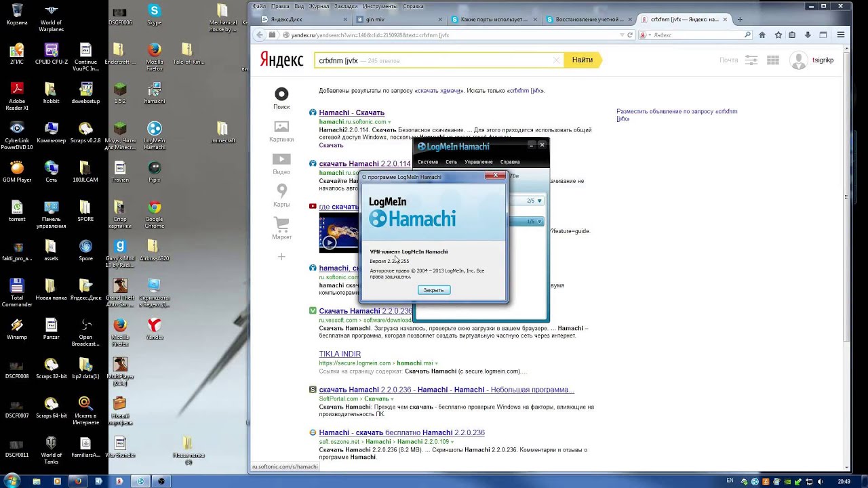The width and height of the screenshot is (868, 488).
Task: Open GOM Player desktop shortcut
Action: [x=17, y=171]
